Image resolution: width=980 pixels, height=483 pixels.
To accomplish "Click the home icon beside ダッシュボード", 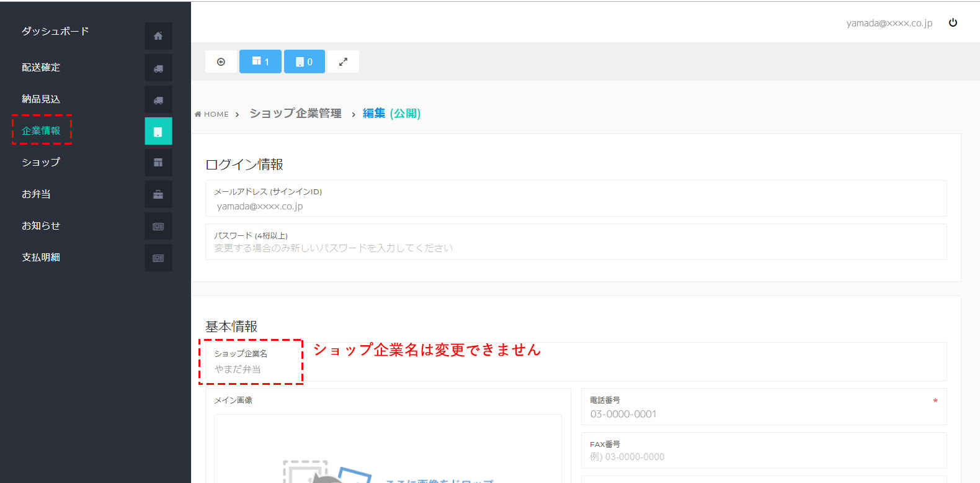I will tap(158, 36).
